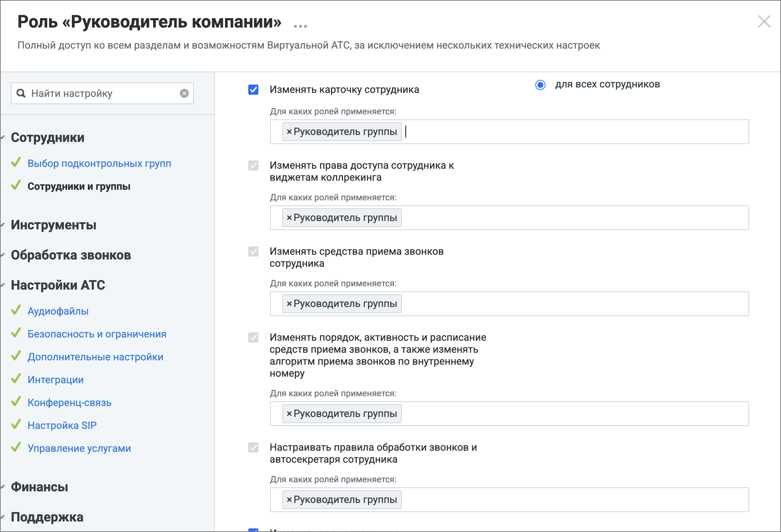Screen dimensions: 781x532
Task: Open Настройка SIP settings
Action: coord(62,426)
